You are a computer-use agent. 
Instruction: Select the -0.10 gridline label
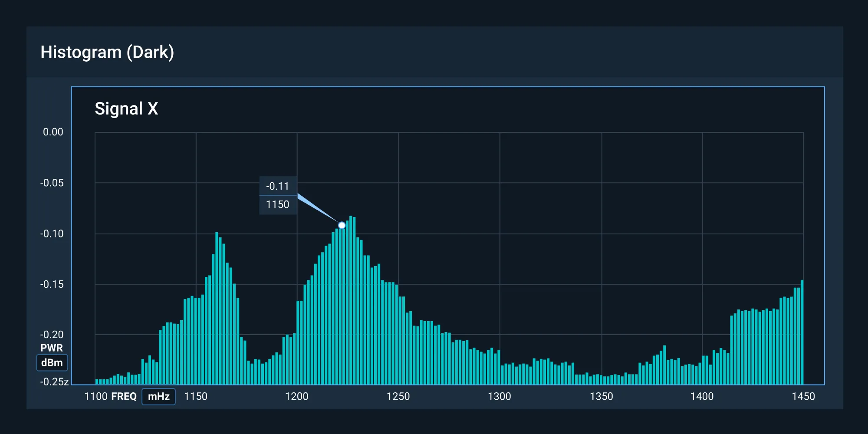[x=52, y=233]
